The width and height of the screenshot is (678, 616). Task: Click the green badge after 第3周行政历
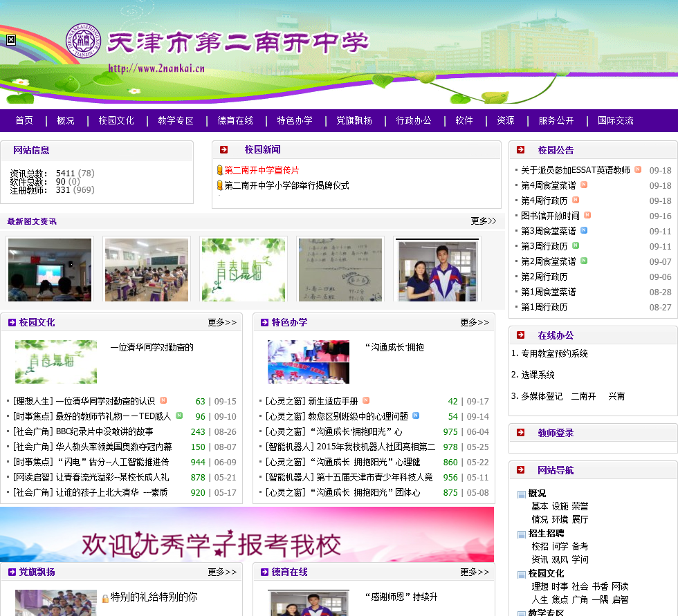(x=576, y=245)
